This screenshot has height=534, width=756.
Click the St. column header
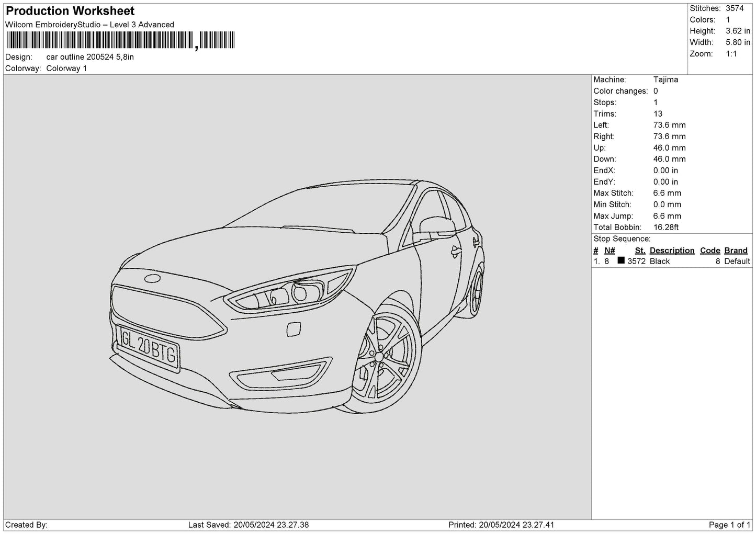[x=640, y=251]
